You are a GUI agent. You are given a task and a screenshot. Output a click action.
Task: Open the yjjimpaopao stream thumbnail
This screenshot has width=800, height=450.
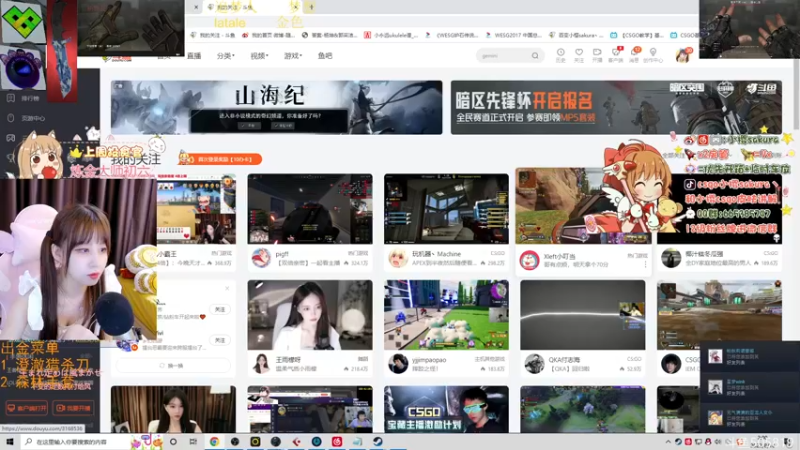pyautogui.click(x=446, y=315)
